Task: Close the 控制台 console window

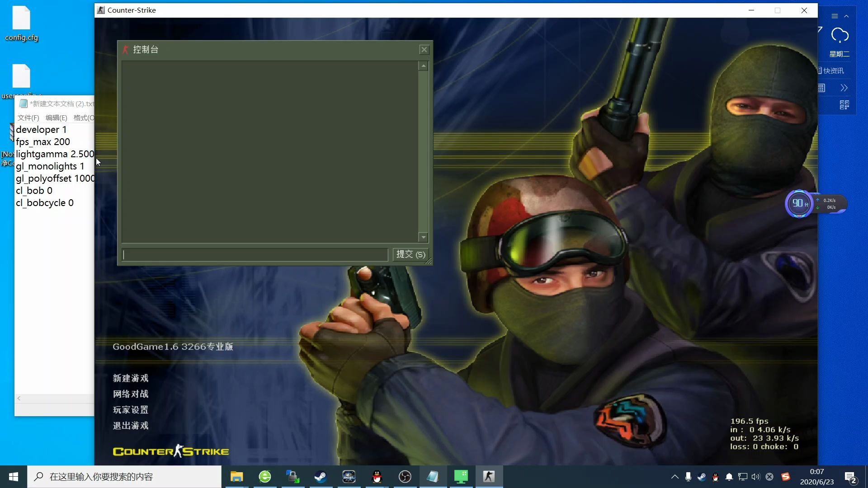Action: point(424,50)
